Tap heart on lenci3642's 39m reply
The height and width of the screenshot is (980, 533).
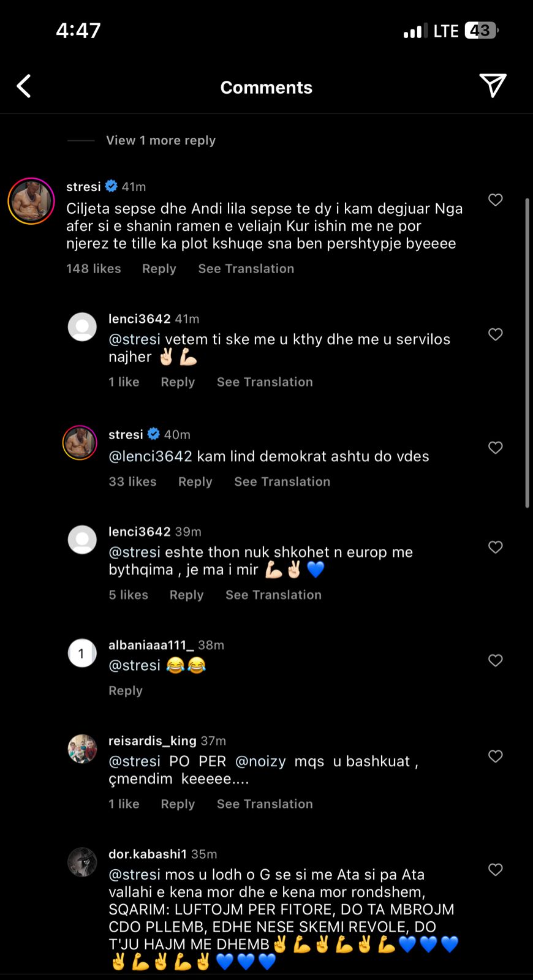coord(495,547)
